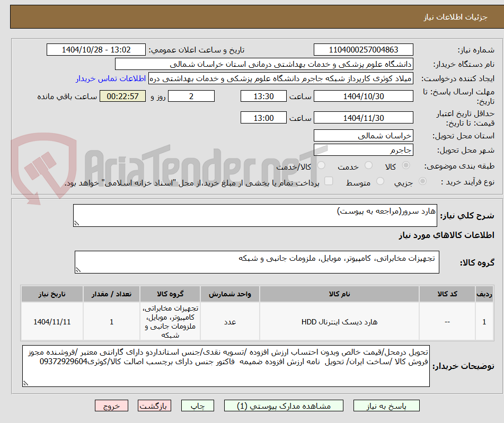Click the کد کالا column header
The image size is (504, 423).
click(x=447, y=294)
